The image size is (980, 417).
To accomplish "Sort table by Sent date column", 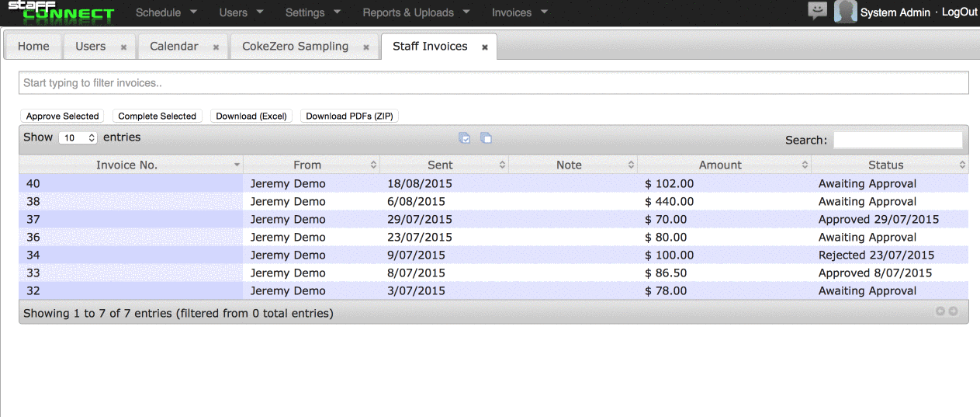I will tap(445, 165).
